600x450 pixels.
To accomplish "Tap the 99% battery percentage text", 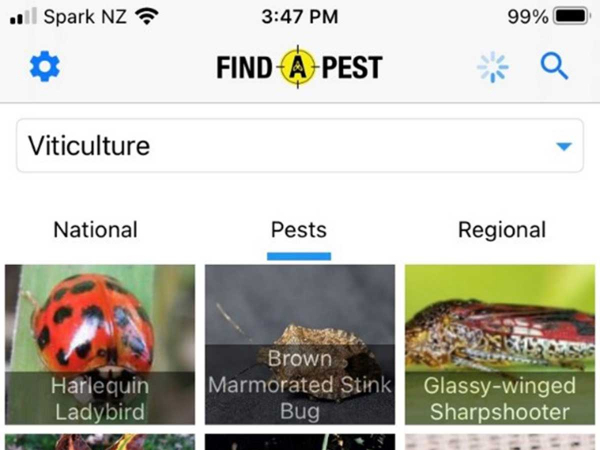I will coord(528,16).
